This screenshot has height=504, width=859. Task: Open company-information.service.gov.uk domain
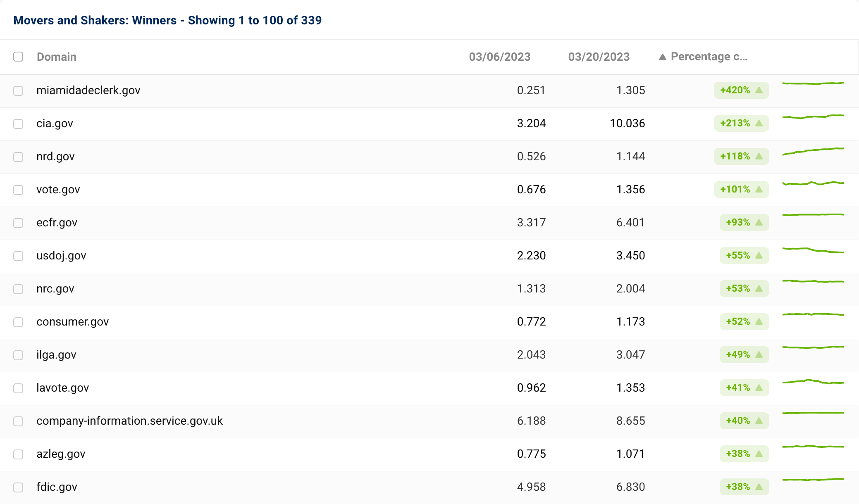tap(129, 421)
